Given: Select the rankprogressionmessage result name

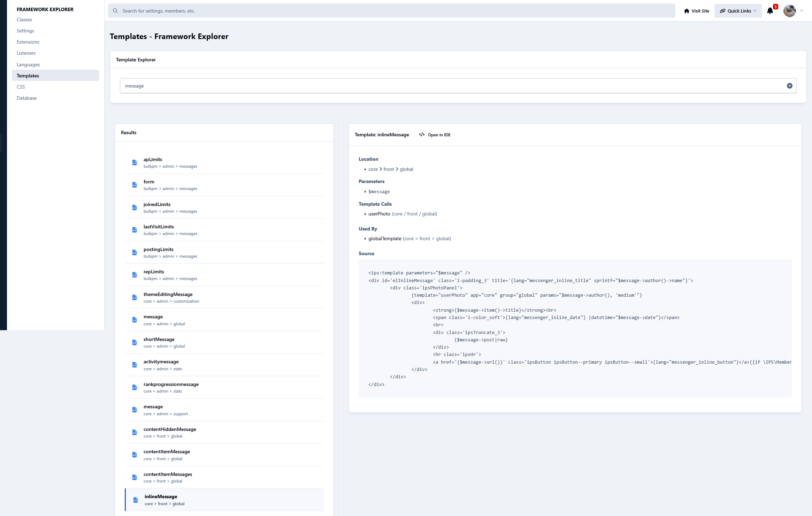Looking at the screenshot, I should point(171,384).
